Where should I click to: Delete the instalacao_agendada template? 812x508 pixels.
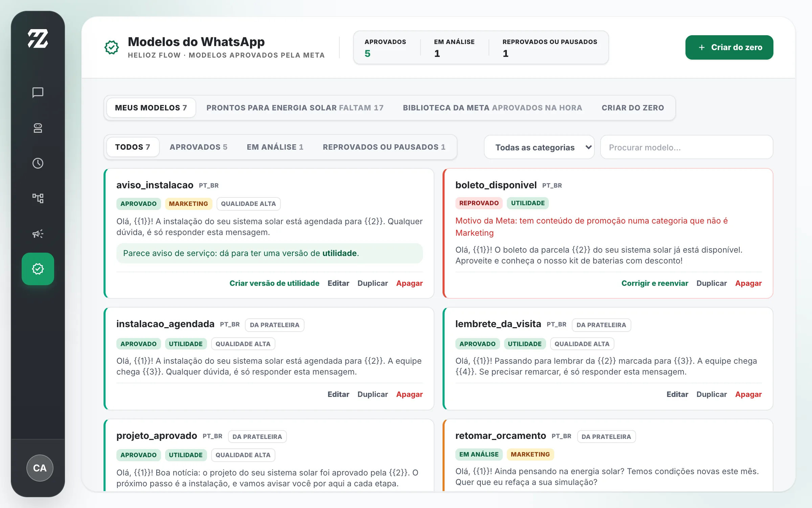(x=409, y=394)
